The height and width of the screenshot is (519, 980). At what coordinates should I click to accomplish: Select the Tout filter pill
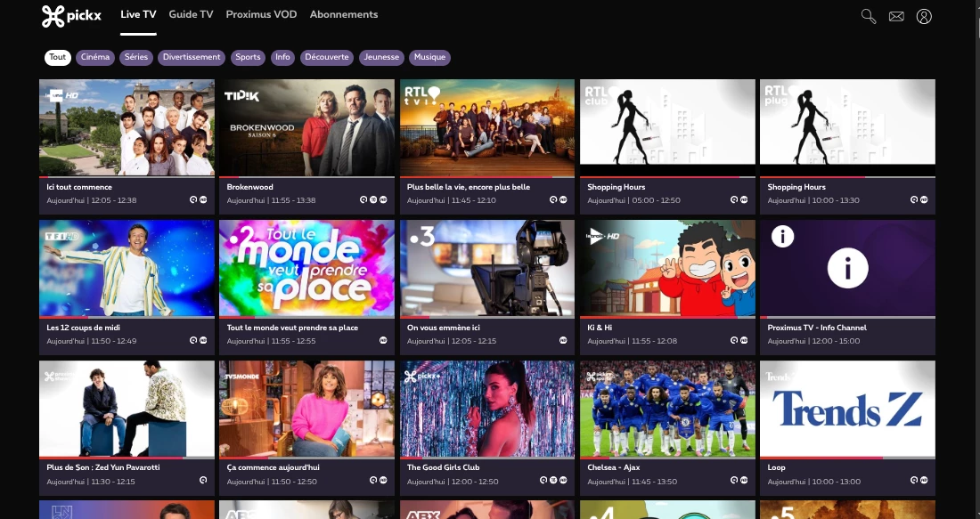click(58, 58)
